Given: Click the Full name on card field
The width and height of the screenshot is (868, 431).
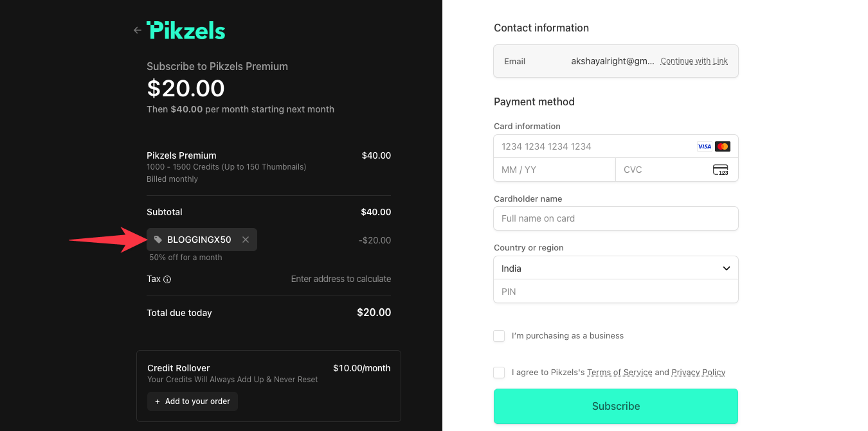Looking at the screenshot, I should pos(615,218).
